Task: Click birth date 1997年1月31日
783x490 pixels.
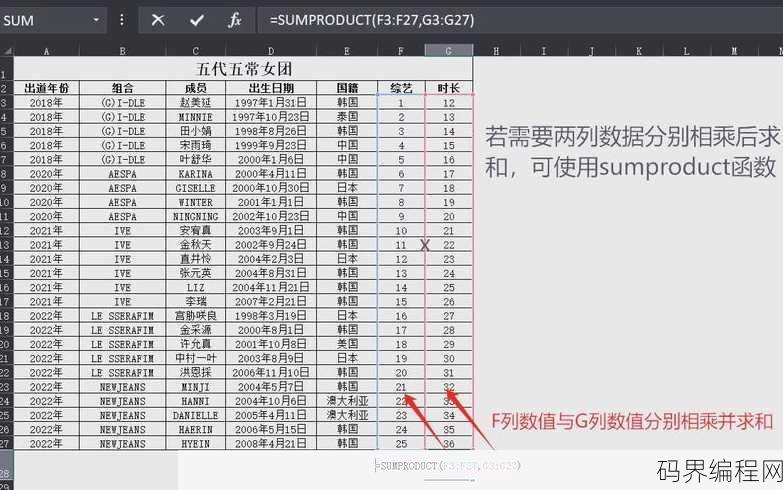Action: pos(271,102)
